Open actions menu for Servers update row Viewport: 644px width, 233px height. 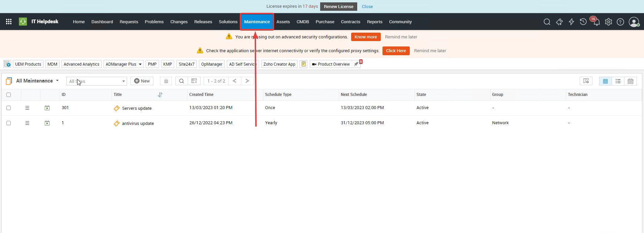(27, 108)
